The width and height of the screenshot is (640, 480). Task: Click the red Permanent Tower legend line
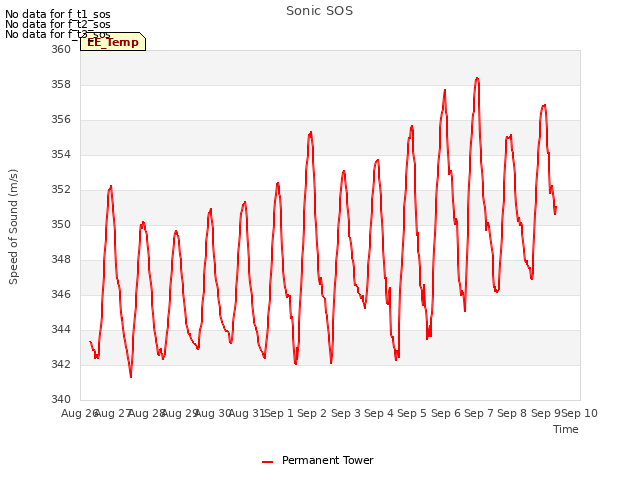point(267,462)
